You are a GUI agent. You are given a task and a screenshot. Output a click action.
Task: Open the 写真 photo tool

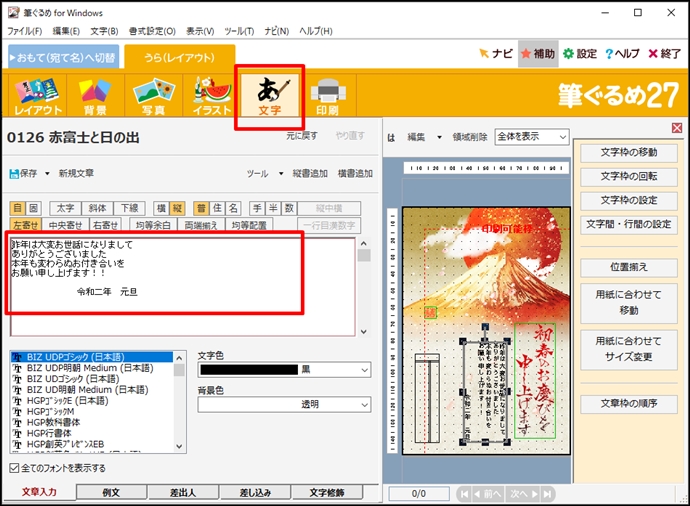point(153,95)
